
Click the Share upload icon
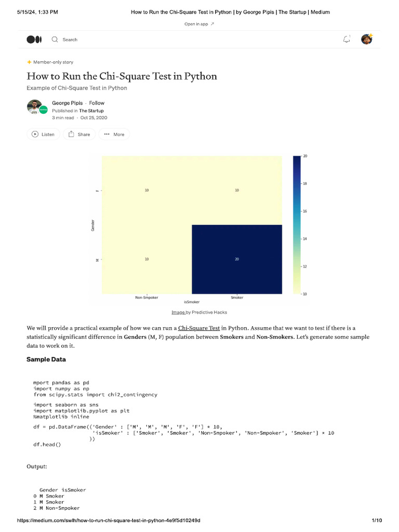[71, 134]
